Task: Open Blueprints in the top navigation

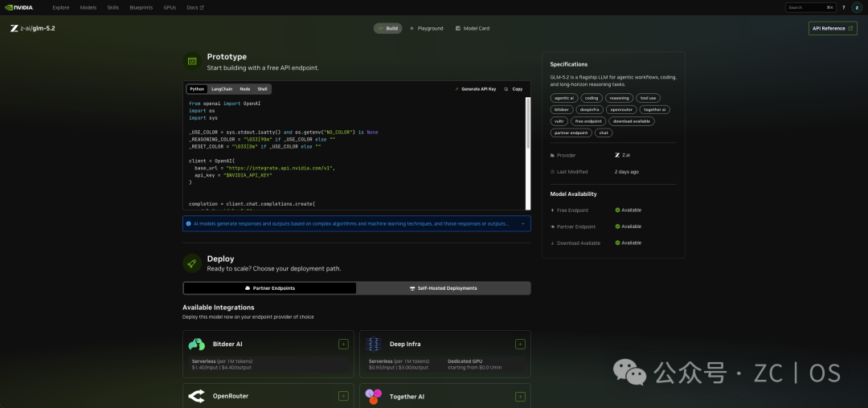Action: [x=141, y=8]
